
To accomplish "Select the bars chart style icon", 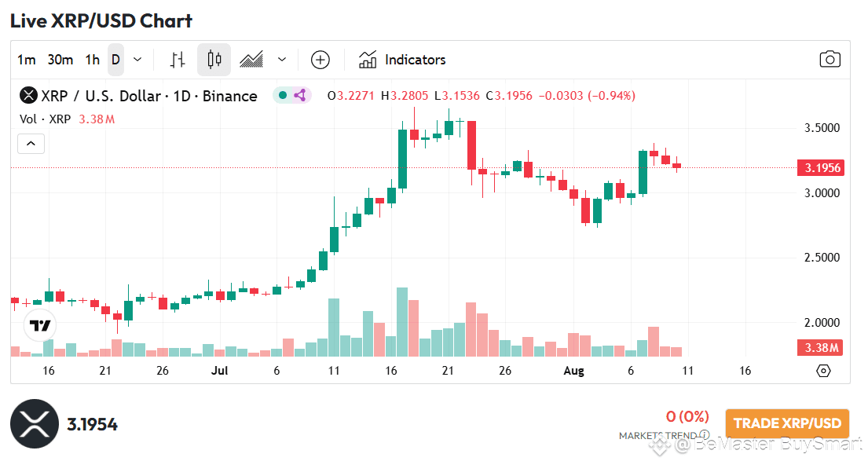I will click(178, 60).
